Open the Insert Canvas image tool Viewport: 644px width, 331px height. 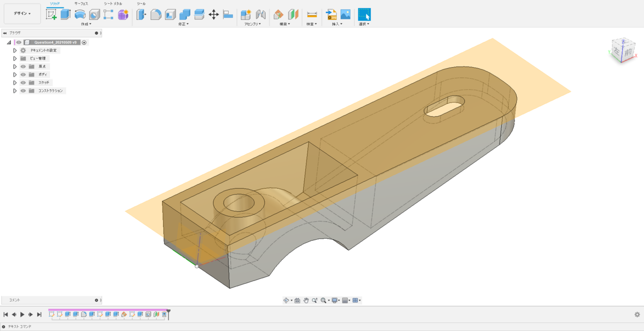pyautogui.click(x=346, y=15)
